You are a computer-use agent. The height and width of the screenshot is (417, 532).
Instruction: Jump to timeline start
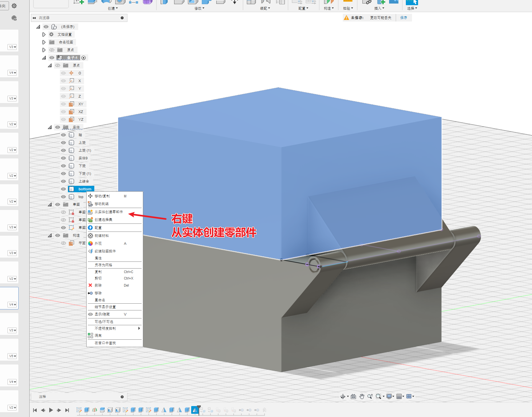[35, 410]
